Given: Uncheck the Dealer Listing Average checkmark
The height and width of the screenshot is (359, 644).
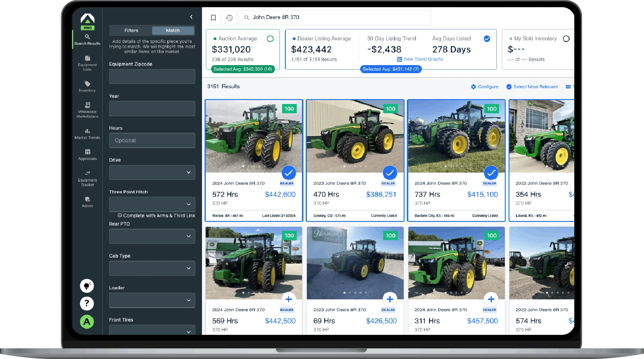Looking at the screenshot, I should coord(487,39).
